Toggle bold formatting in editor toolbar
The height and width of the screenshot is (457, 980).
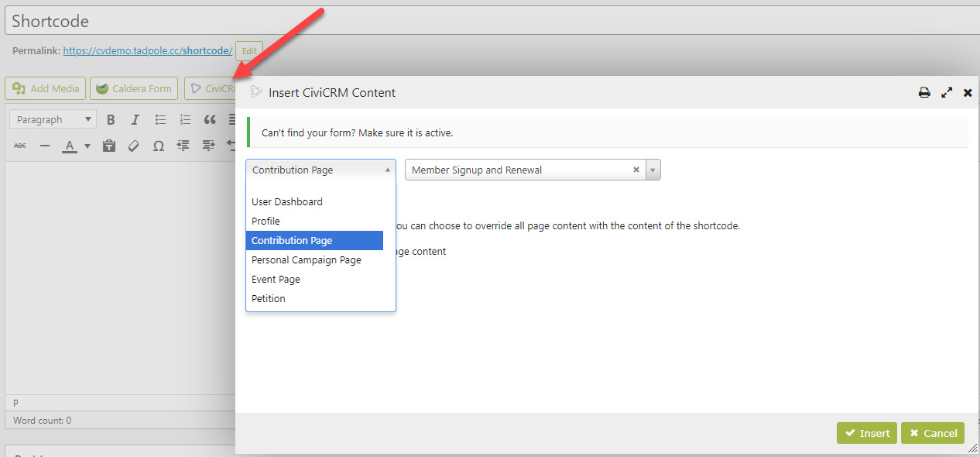[111, 120]
